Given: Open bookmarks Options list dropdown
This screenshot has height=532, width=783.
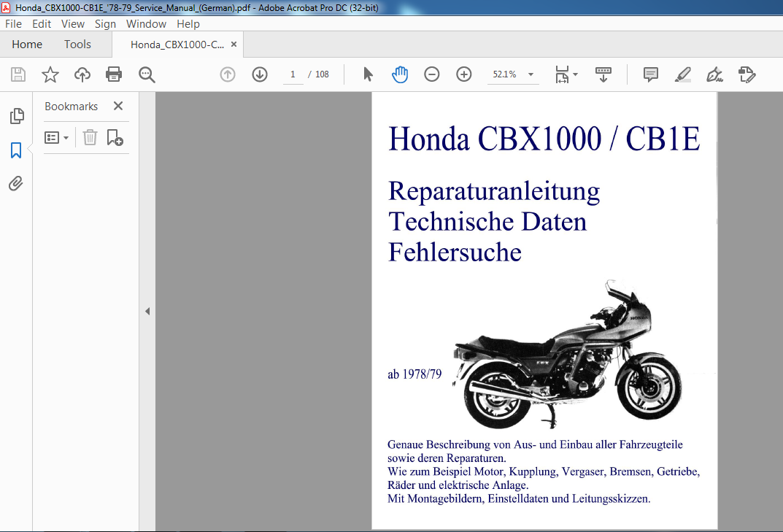Looking at the screenshot, I should tap(56, 137).
